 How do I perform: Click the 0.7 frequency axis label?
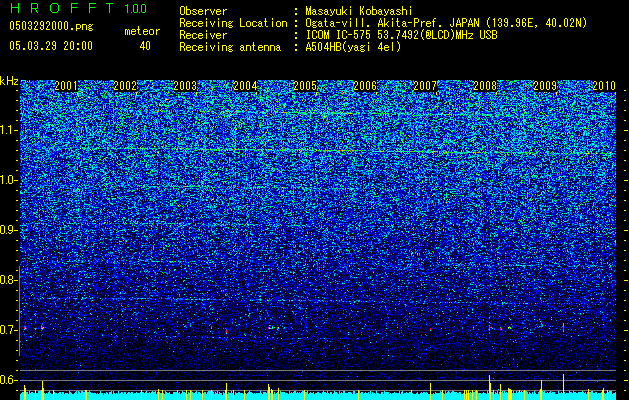coord(9,330)
